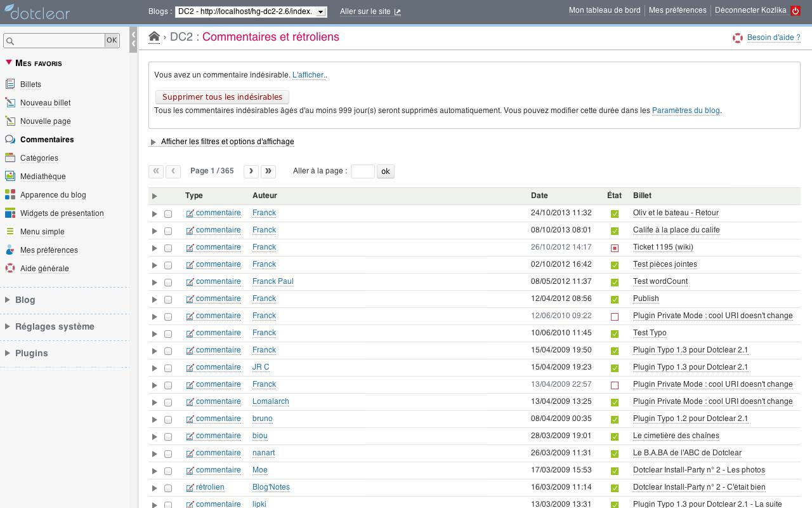
Task: Click the home icon in the breadcrumb
Action: tap(154, 37)
